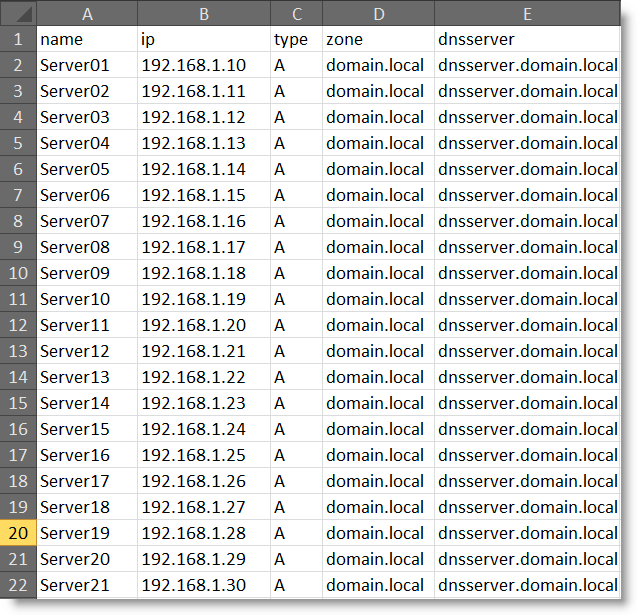
Task: Click the 'ip' header cell
Action: [x=204, y=39]
